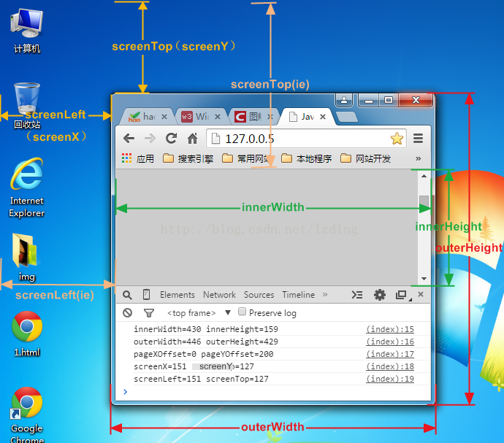The height and width of the screenshot is (443, 504).
Task: Open the 网站开发 bookmarks folder
Action: [x=365, y=158]
